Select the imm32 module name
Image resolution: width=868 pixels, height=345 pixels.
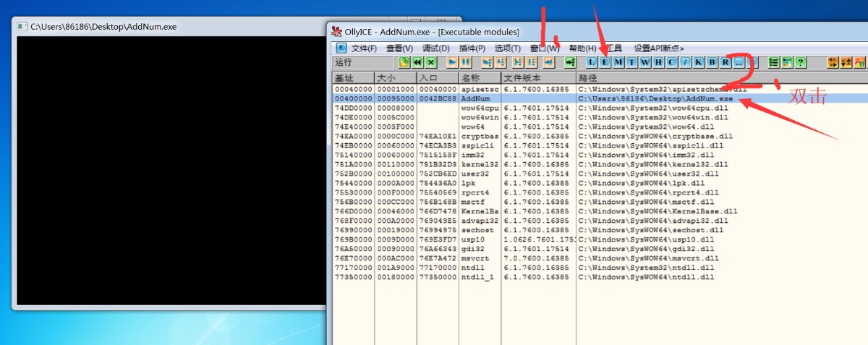tap(473, 155)
